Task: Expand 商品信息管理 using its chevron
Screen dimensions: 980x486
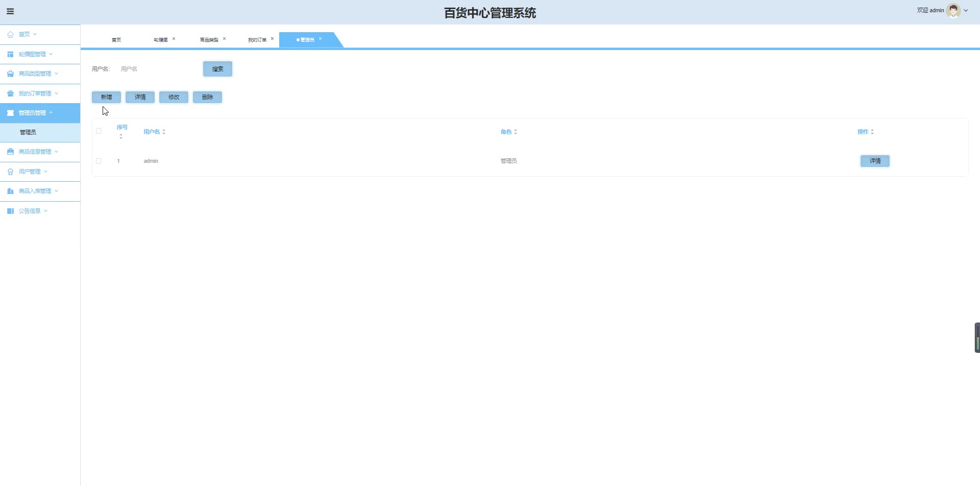Action: pyautogui.click(x=56, y=152)
